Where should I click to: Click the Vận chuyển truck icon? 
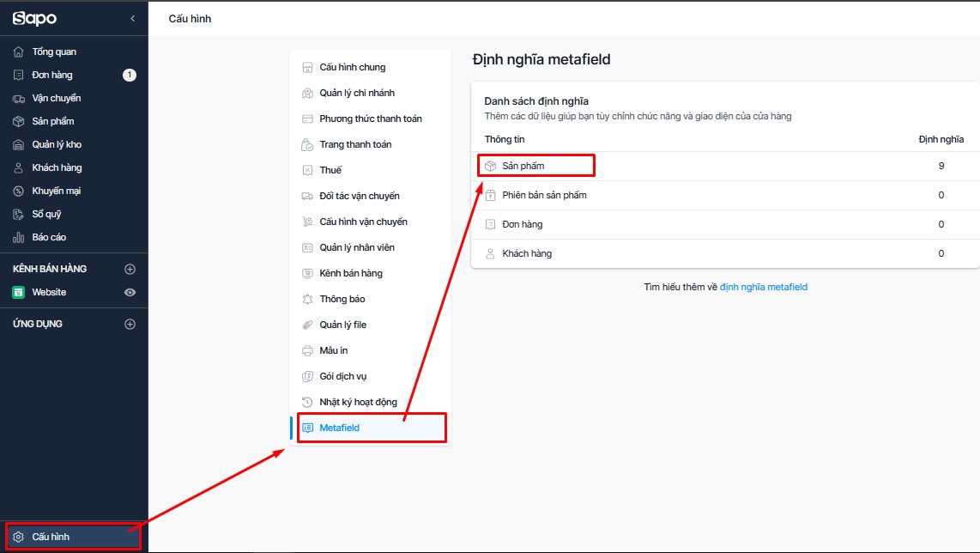click(19, 98)
